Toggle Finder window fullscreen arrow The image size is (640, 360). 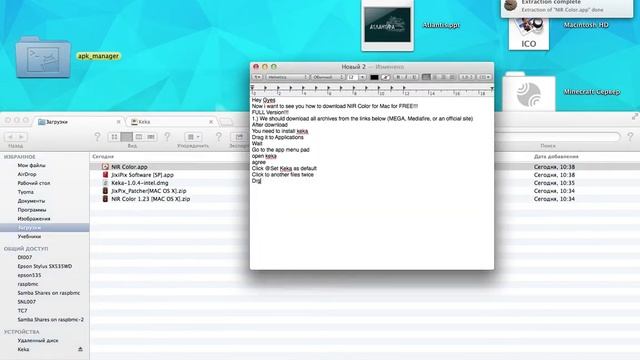[635, 117]
